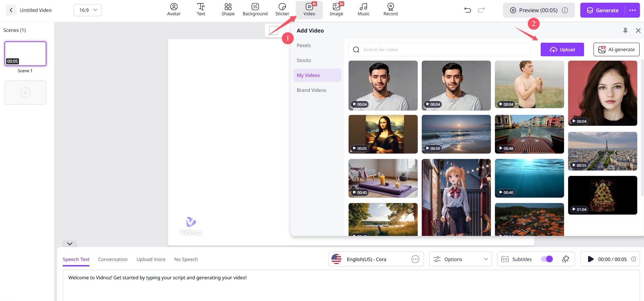Select the Brand Videos source

click(x=311, y=90)
